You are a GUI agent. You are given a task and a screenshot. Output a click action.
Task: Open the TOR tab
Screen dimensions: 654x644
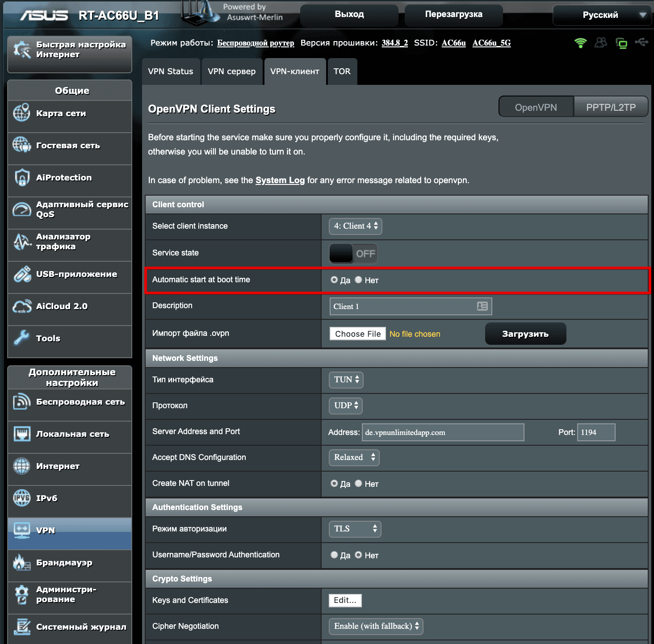(x=342, y=71)
